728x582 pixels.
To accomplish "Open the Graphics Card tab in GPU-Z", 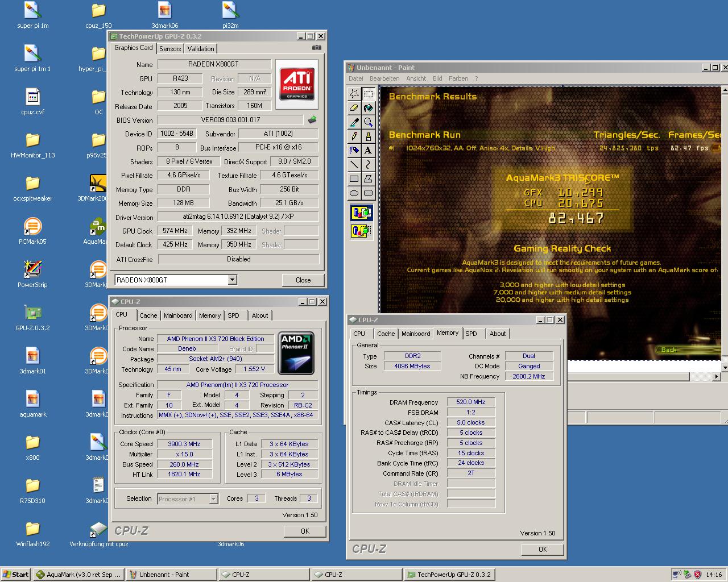I will [134, 48].
